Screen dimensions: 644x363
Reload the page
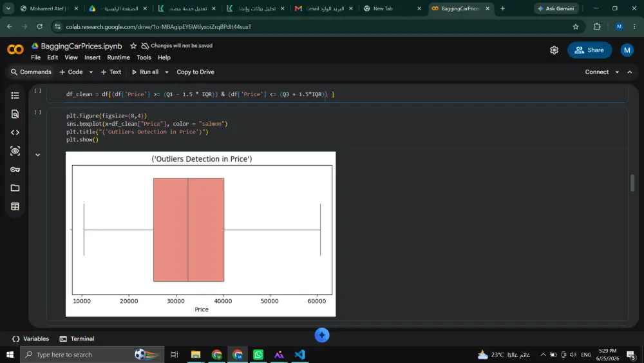tap(40, 26)
